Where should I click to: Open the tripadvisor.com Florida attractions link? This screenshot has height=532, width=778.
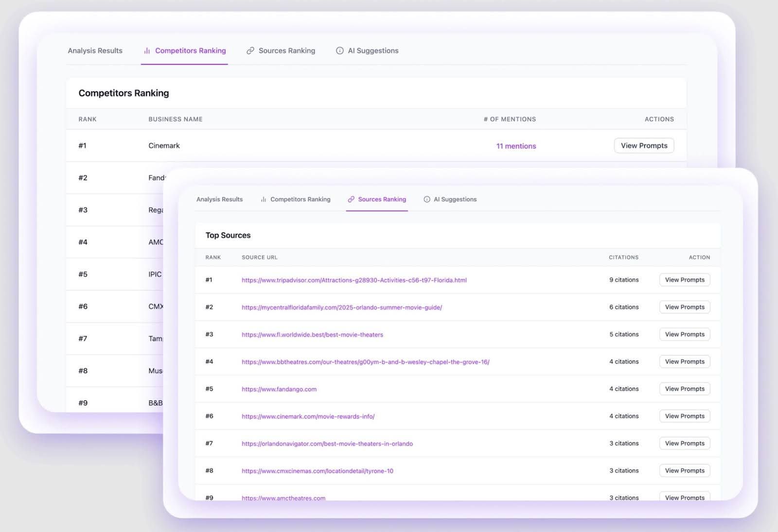(354, 280)
